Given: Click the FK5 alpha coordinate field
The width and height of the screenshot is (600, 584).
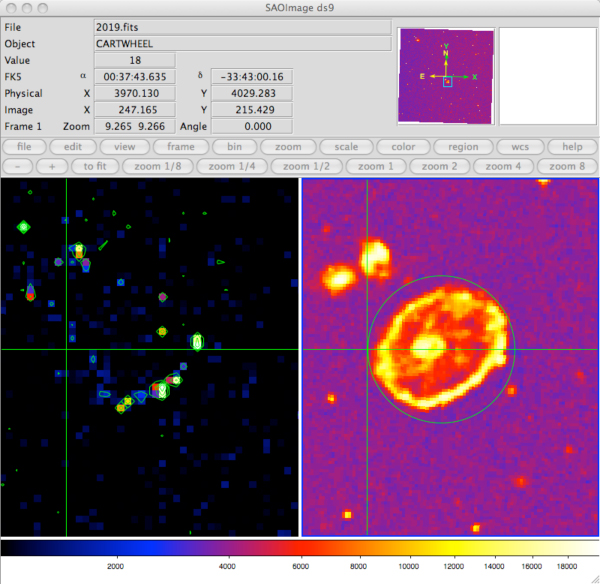Looking at the screenshot, I should (x=135, y=77).
